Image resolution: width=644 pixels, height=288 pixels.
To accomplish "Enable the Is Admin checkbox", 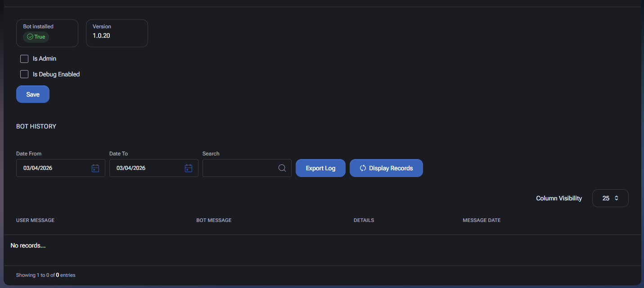I will (24, 59).
